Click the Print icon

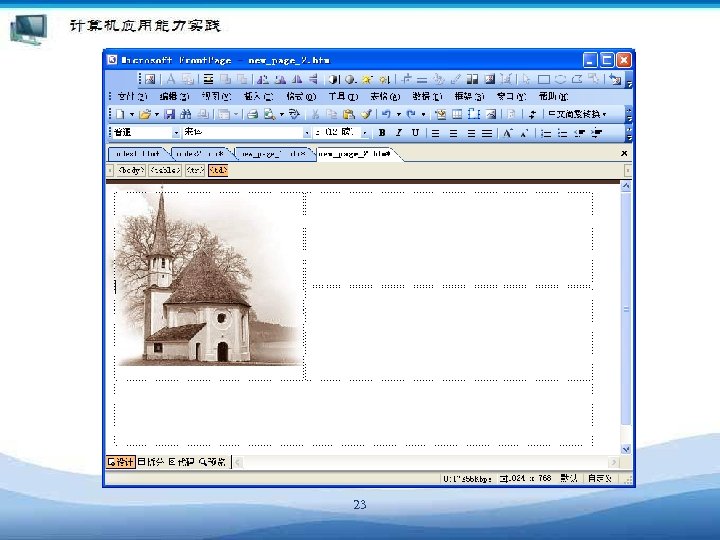coord(253,114)
